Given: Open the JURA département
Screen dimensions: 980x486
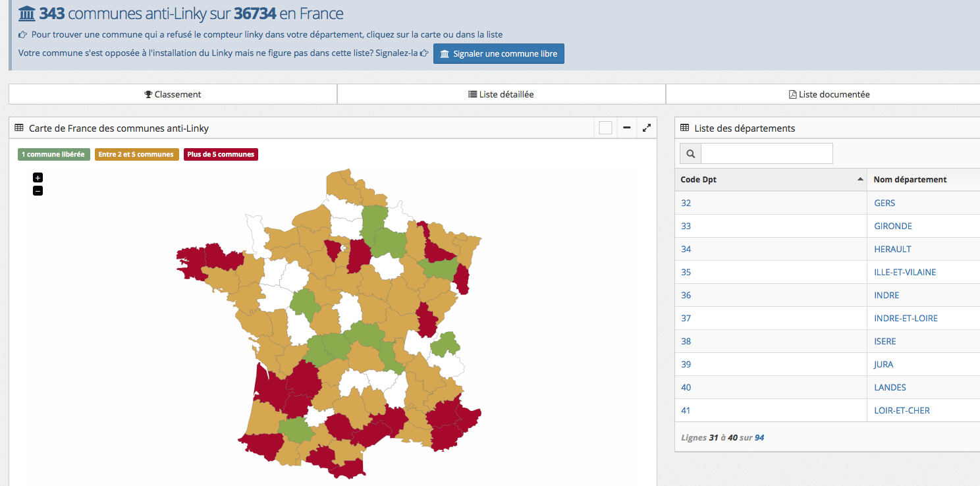Looking at the screenshot, I should (x=884, y=364).
